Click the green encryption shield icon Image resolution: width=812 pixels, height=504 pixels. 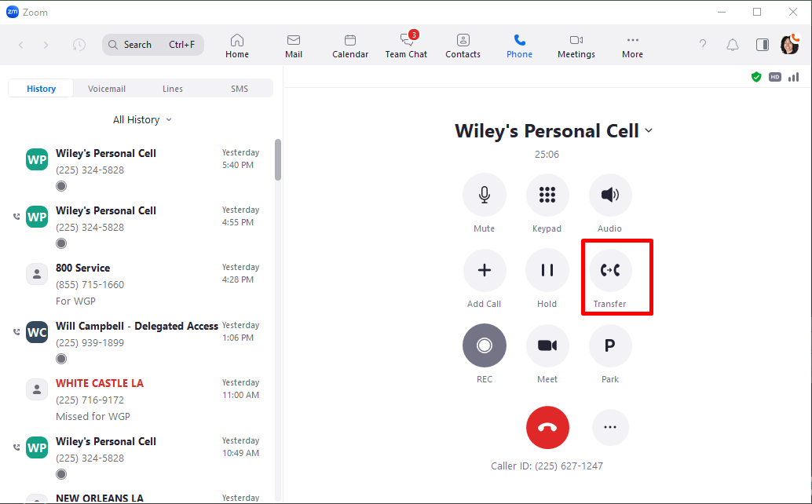click(x=756, y=77)
